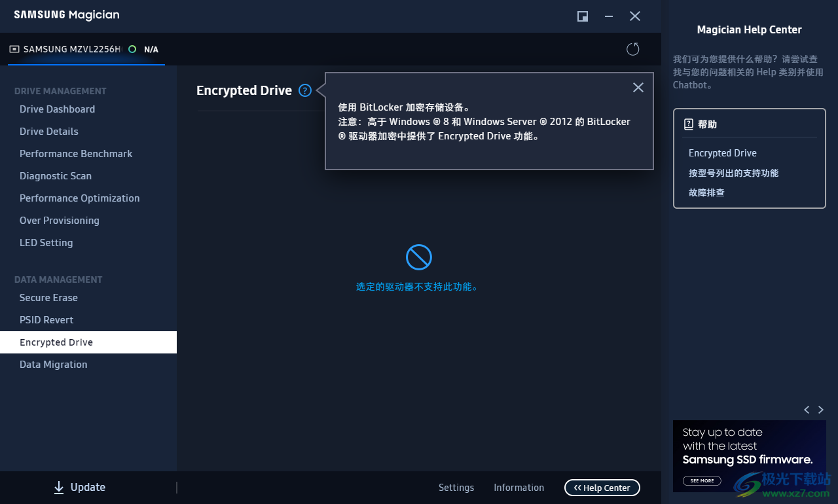Switch Magician to compact window mode

coord(583,16)
